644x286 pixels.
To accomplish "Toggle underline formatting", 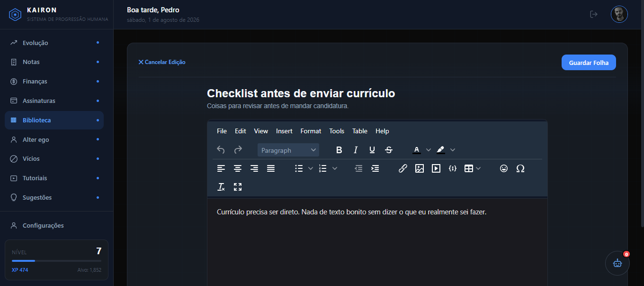I will pos(372,150).
